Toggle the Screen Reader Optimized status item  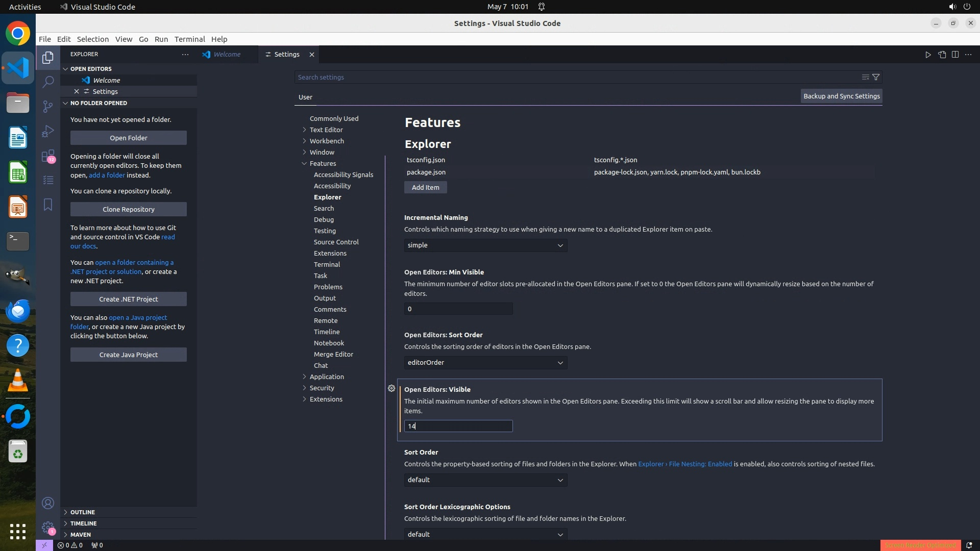tap(920, 545)
